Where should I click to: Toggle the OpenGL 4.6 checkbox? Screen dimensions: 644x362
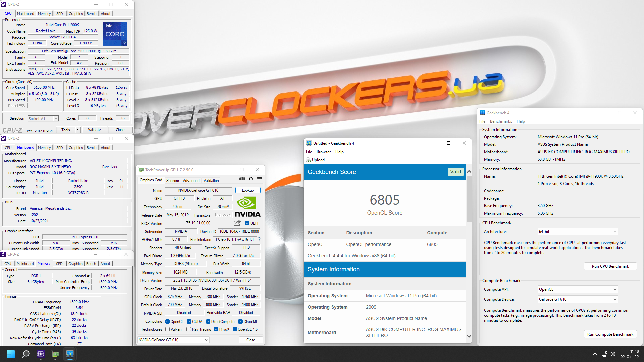tap(235, 329)
